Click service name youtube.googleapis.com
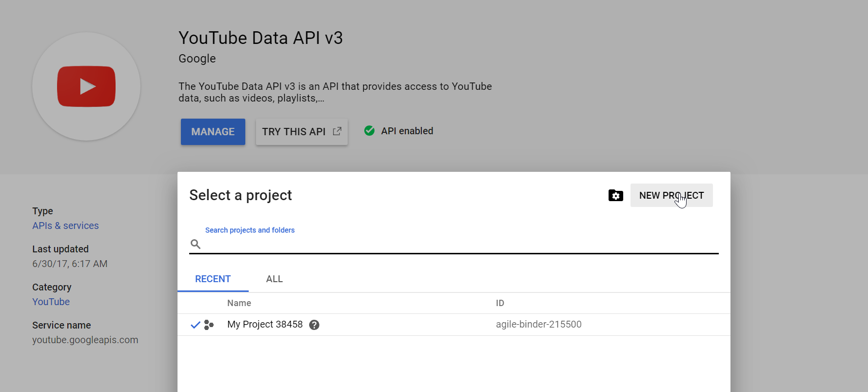This screenshot has width=868, height=392. (x=85, y=340)
